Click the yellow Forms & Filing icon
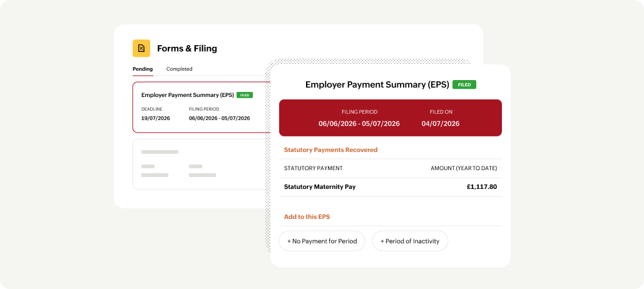This screenshot has height=289, width=644. click(141, 48)
